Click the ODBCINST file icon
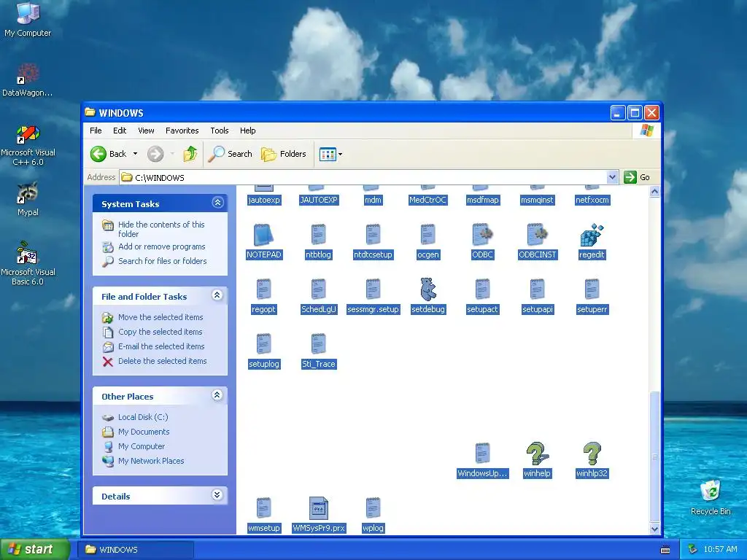The height and width of the screenshot is (560, 747). pos(537,235)
